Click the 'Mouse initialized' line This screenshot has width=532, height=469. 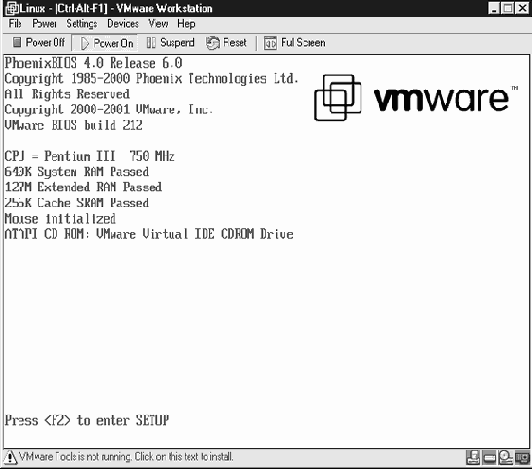coord(60,219)
